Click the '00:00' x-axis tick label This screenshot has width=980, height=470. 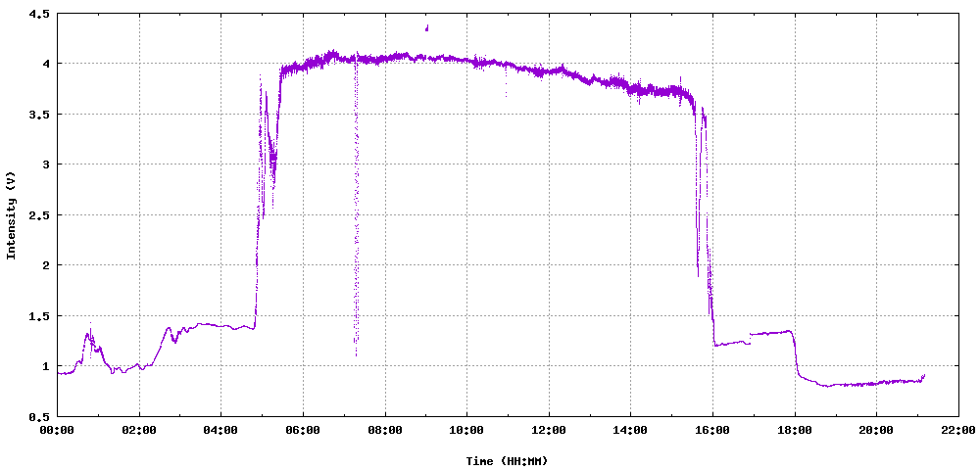pyautogui.click(x=58, y=430)
